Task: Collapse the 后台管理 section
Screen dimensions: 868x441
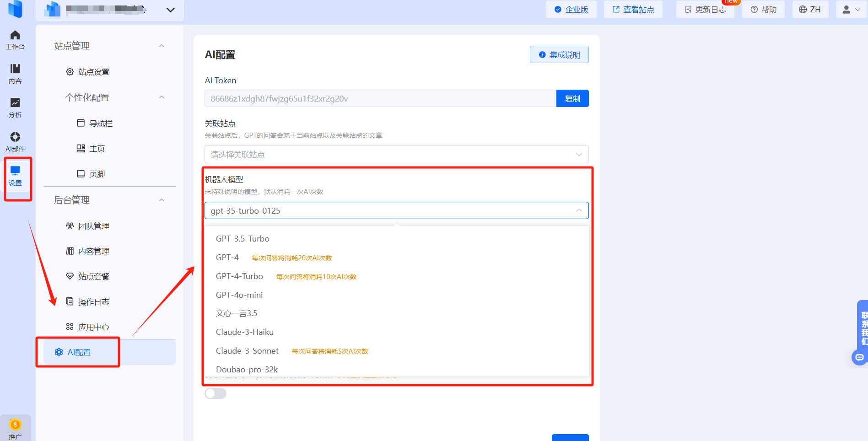Action: 162,200
